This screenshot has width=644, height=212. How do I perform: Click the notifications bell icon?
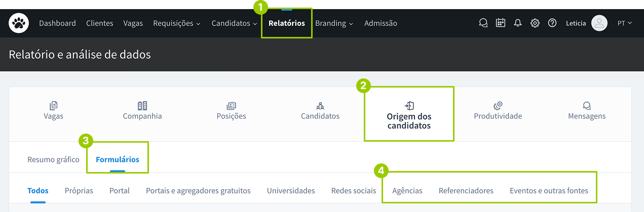(518, 23)
